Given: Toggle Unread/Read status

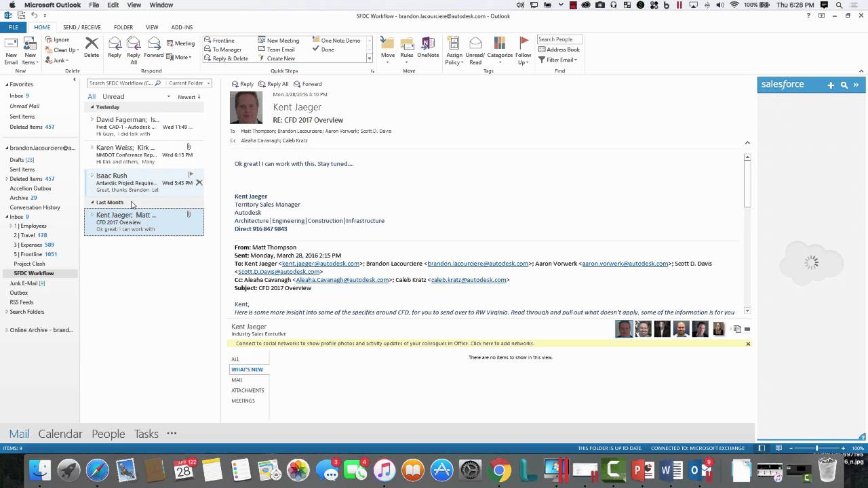Looking at the screenshot, I should point(475,52).
